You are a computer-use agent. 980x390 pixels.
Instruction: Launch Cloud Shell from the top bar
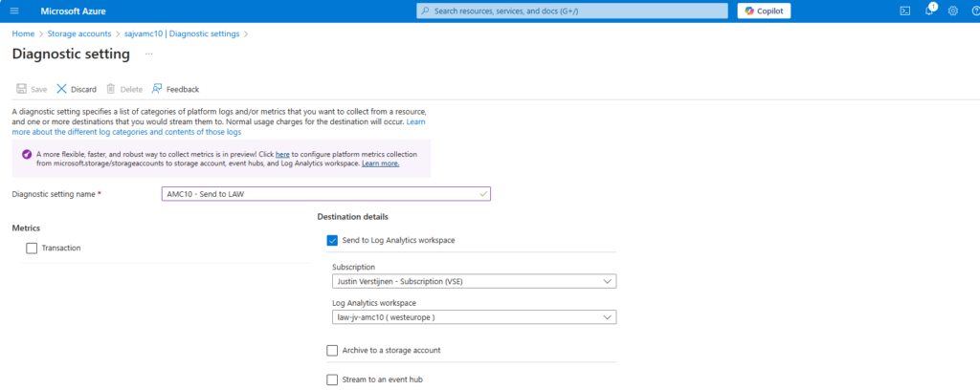click(x=904, y=11)
